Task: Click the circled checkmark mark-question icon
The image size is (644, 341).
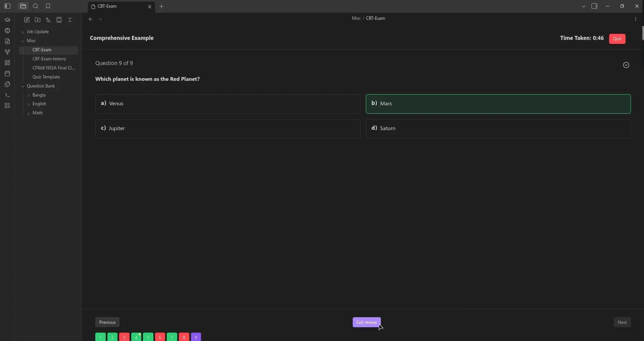Action: point(626,65)
